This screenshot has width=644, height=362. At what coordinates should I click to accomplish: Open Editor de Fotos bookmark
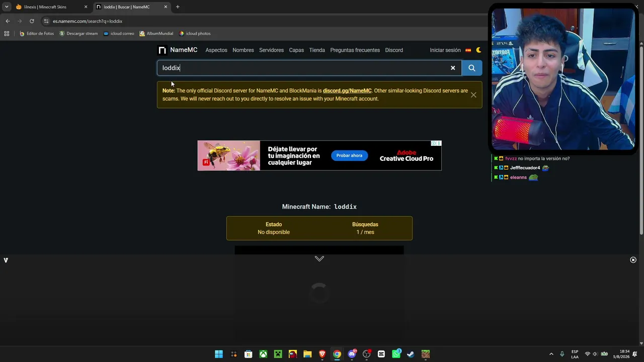point(37,34)
